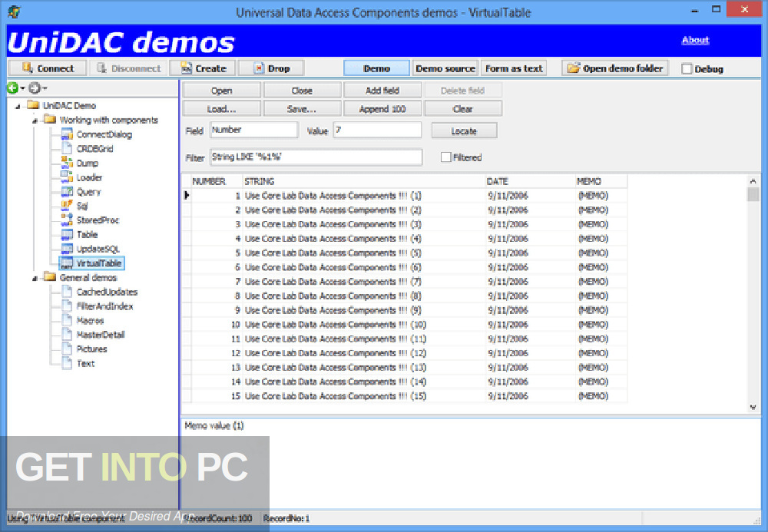Screen dimensions: 768x532
Task: Focus the Field input containing Number
Action: (253, 130)
